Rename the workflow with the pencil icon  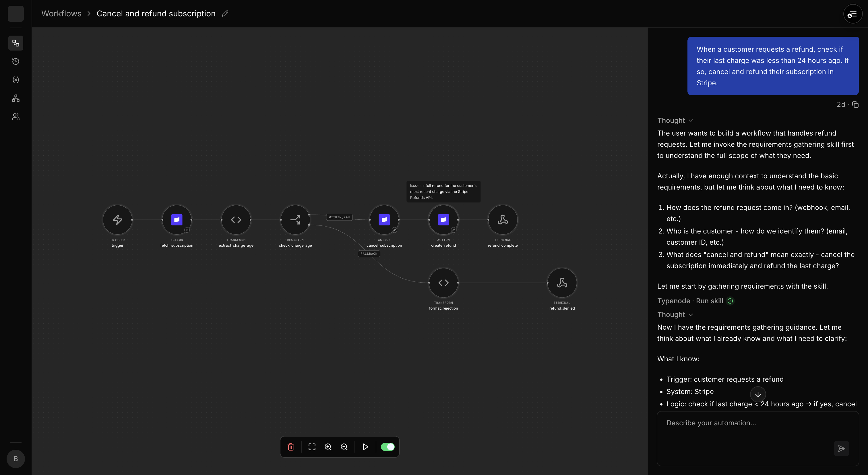click(225, 13)
